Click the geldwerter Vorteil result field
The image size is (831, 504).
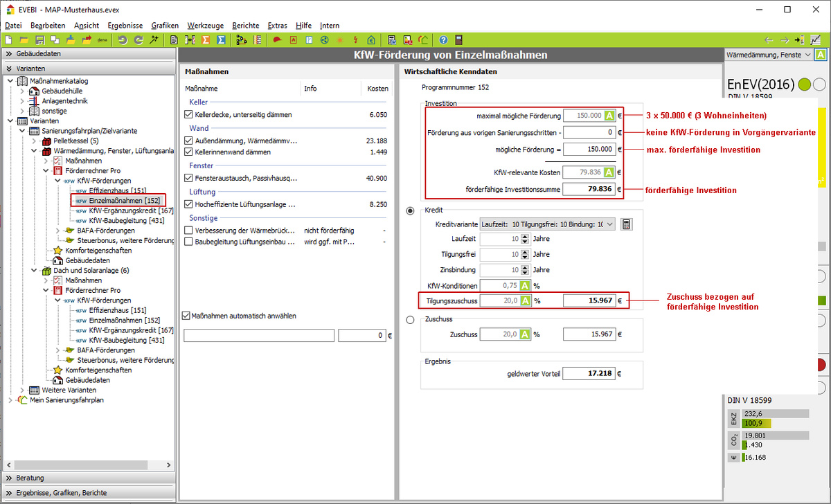point(589,374)
